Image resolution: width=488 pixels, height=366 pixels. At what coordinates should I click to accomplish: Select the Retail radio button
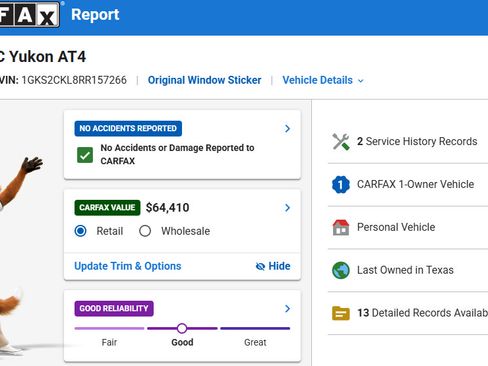[x=80, y=231]
